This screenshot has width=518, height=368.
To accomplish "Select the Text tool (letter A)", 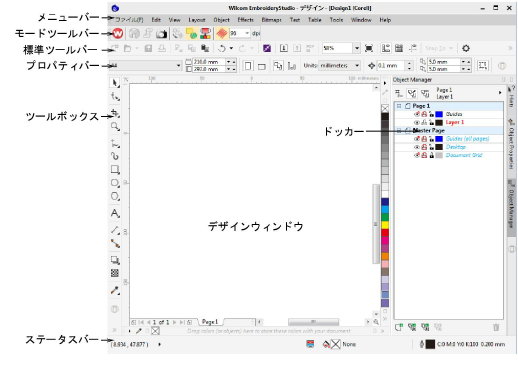I will point(115,213).
